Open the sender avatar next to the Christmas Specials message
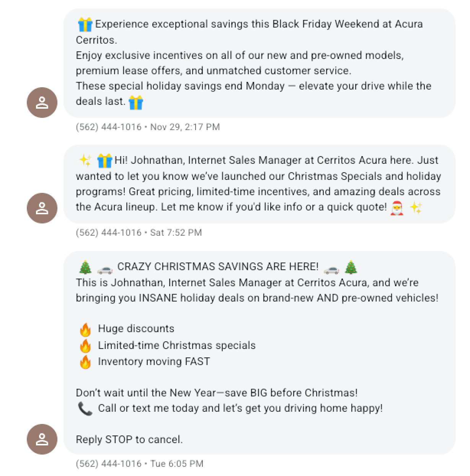Screen dimensions: 470x476 tap(42, 208)
